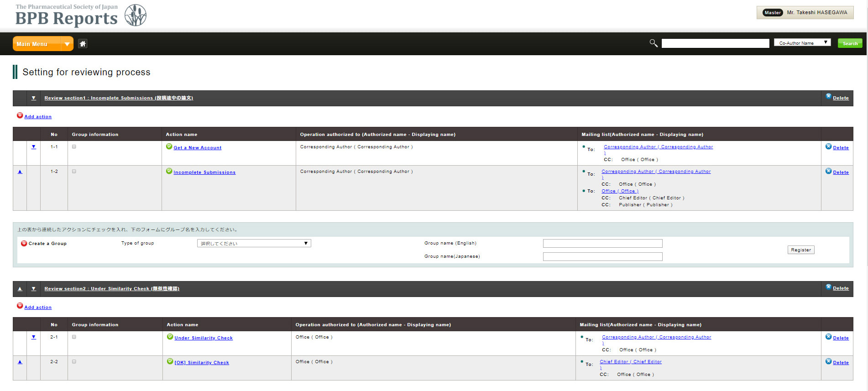
Task: Click green check icon beside Incomplete Submissions
Action: [x=169, y=171]
